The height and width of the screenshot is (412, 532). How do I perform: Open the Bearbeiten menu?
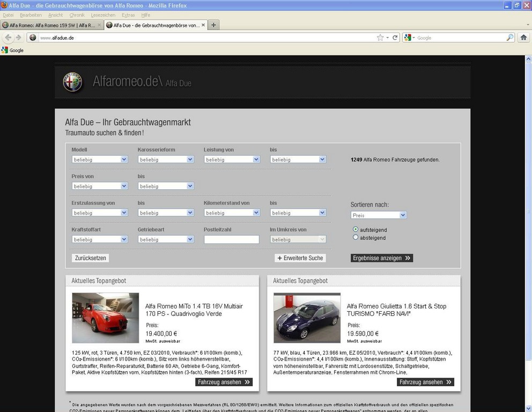[x=31, y=15]
